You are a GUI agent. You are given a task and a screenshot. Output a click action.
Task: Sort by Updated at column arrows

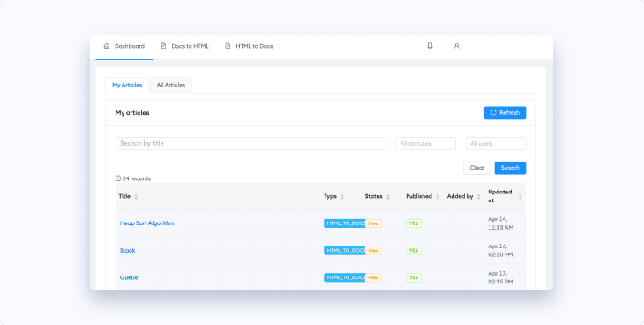520,197
